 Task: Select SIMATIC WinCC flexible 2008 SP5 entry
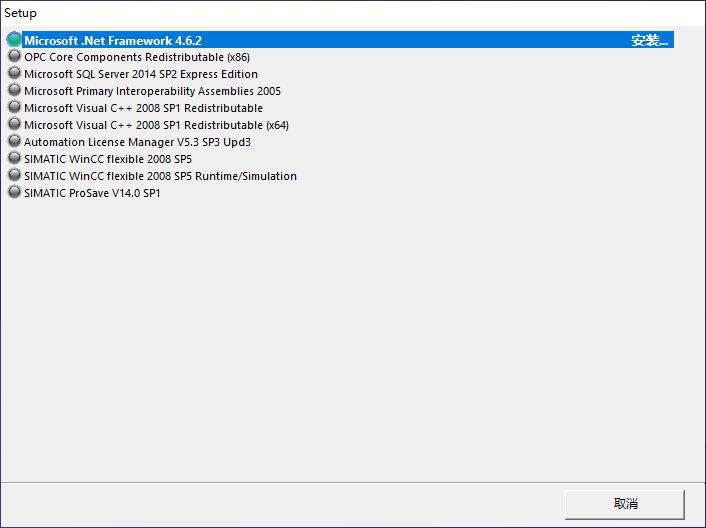[108, 159]
